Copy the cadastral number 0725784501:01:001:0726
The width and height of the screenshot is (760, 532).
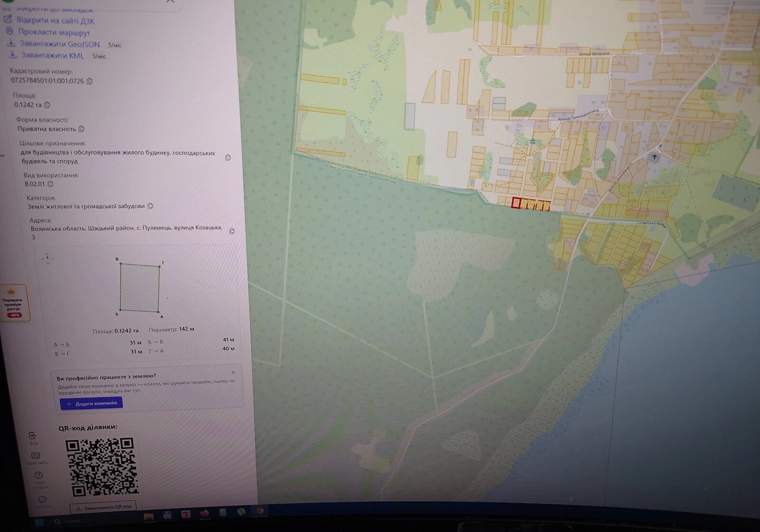90,81
